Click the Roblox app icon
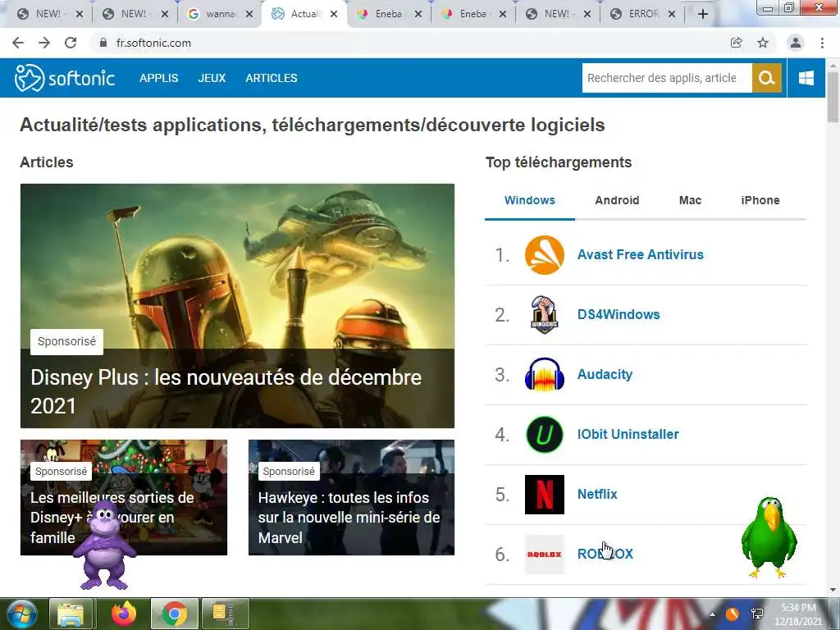The image size is (840, 630). point(545,555)
